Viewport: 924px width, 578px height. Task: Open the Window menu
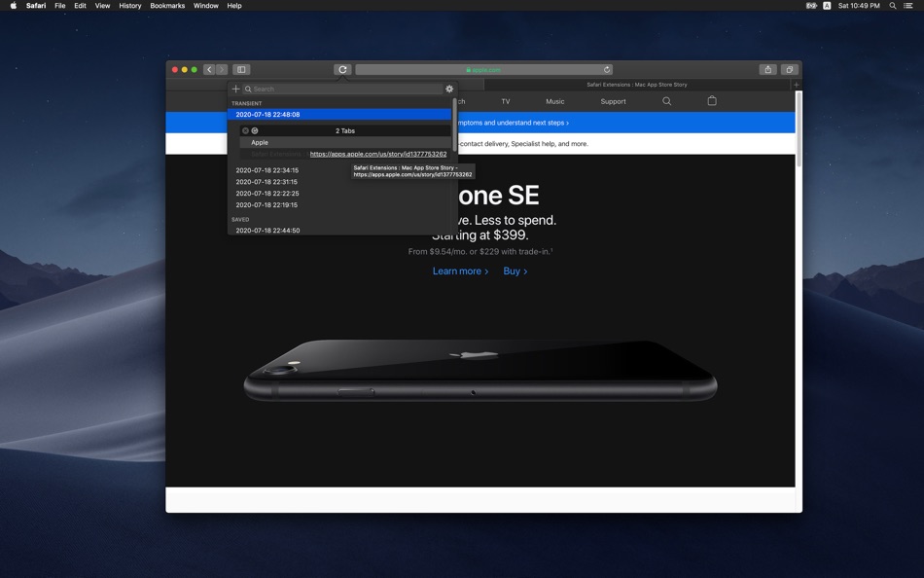click(205, 5)
